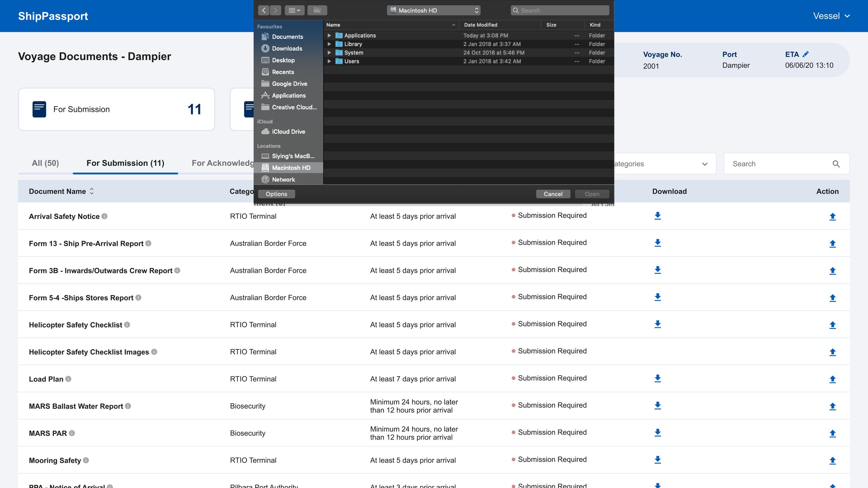Upload file for Form 5-4 Stores Report
Viewport: 868px width, 488px height.
tap(832, 298)
